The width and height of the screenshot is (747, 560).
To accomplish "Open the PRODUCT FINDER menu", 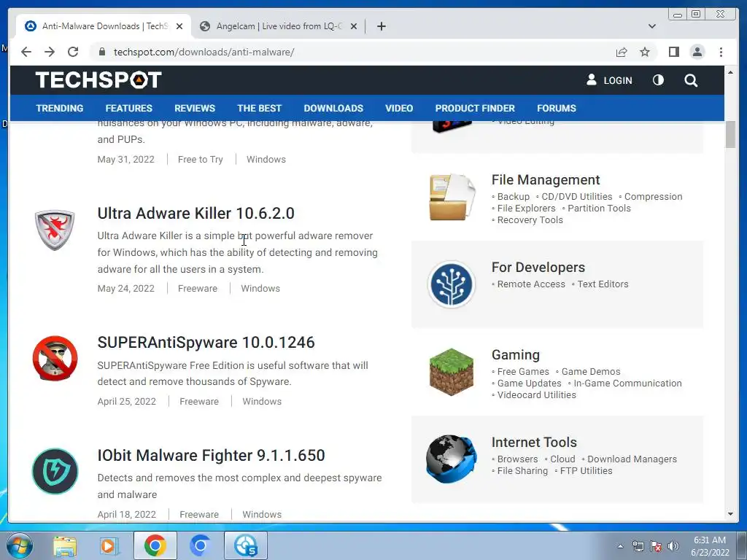I will [x=475, y=108].
